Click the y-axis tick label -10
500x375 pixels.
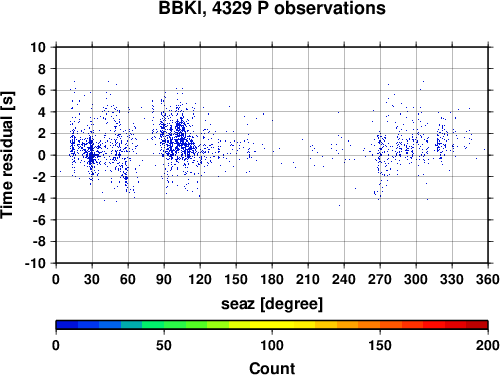click(35, 263)
